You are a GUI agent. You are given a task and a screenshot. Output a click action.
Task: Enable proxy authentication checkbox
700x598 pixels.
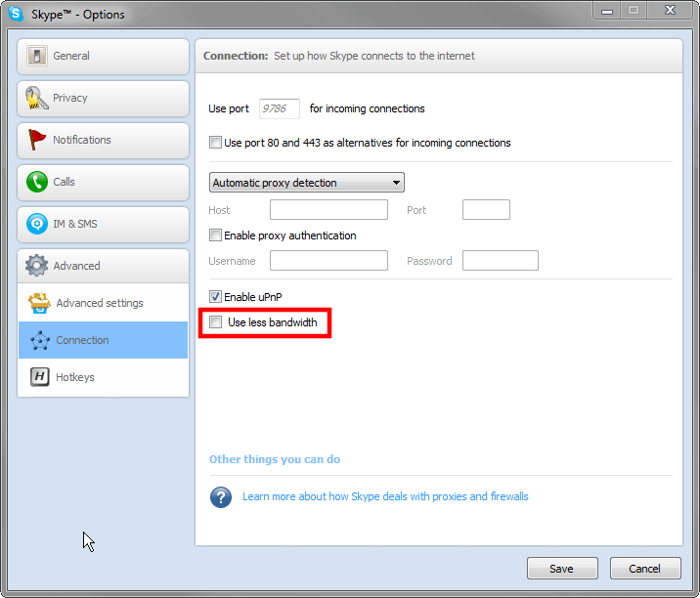point(216,235)
